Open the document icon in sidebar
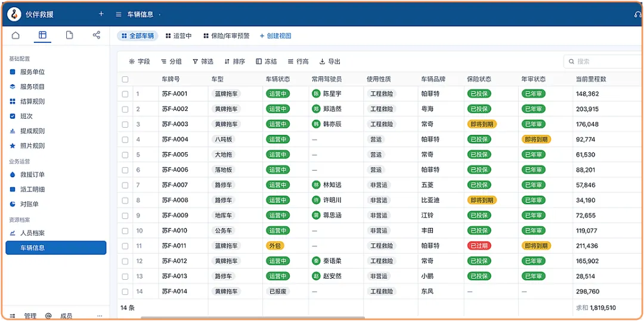The height and width of the screenshot is (321, 644). point(69,35)
